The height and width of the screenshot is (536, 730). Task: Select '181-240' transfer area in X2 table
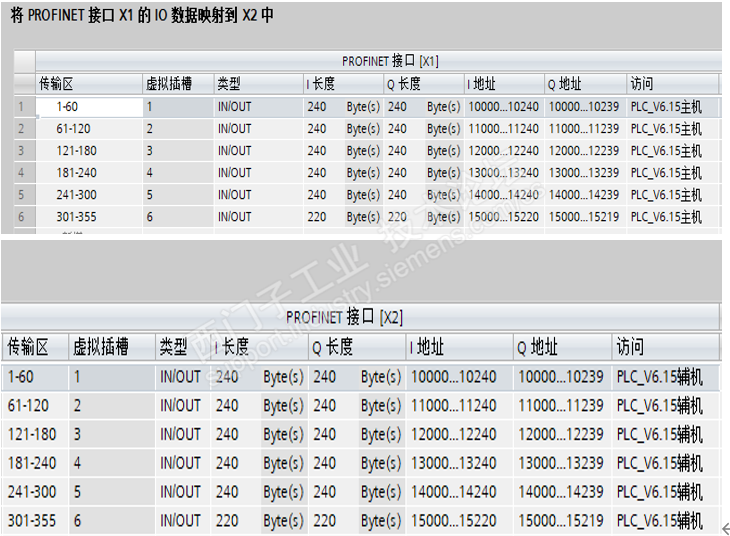pyautogui.click(x=32, y=463)
